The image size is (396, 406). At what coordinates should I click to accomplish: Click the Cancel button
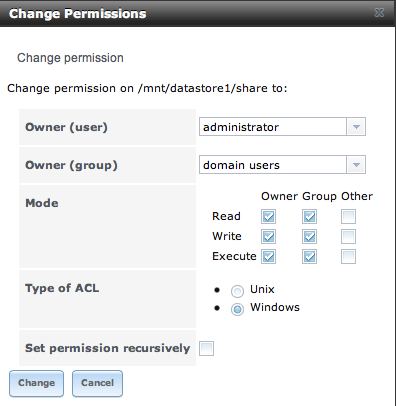pos(97,383)
